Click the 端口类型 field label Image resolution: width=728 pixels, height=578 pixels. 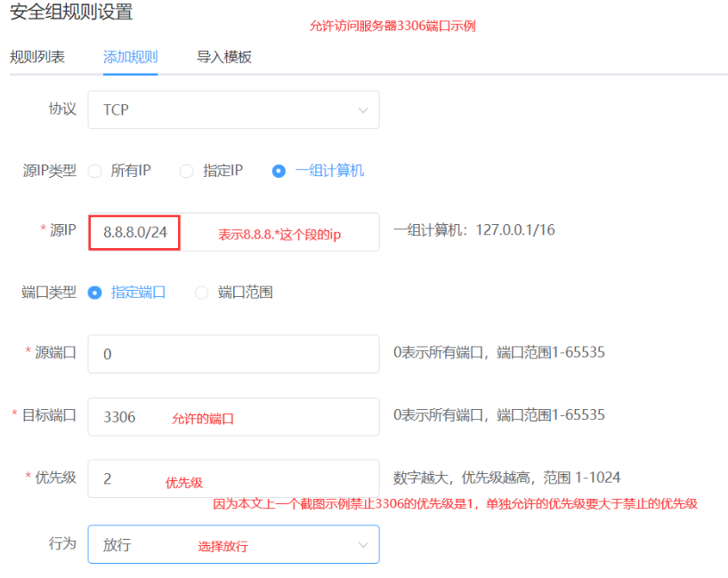click(49, 292)
